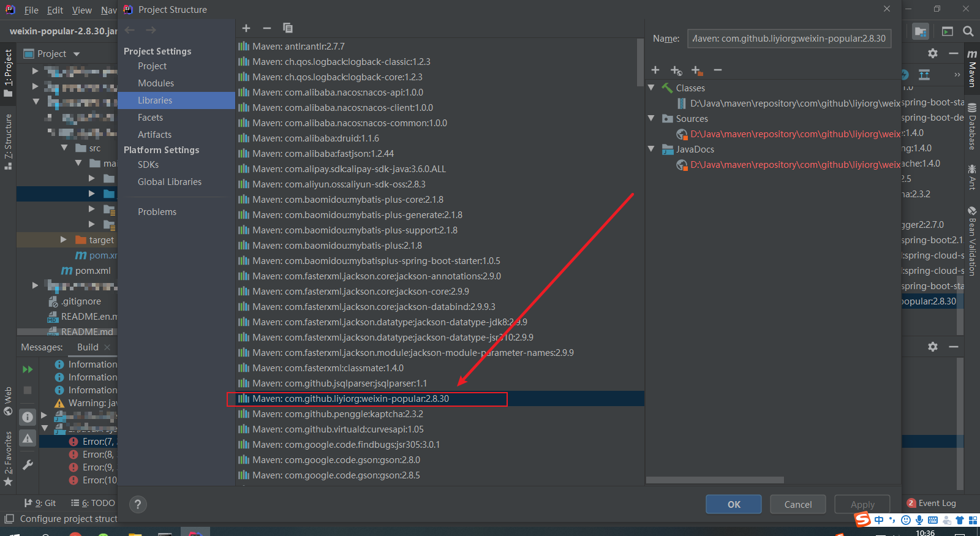Select Maven: com.github.penggle:kaptcha:2.3.2 library

440,413
